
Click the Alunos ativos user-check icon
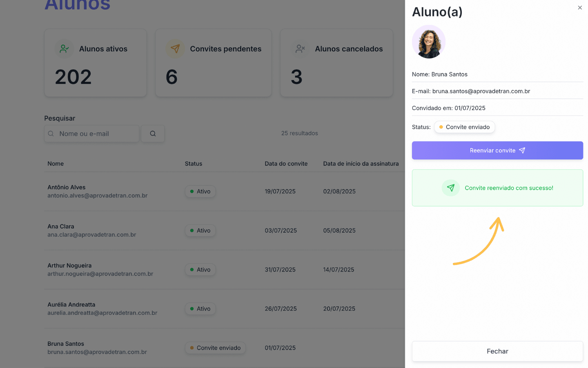click(64, 49)
